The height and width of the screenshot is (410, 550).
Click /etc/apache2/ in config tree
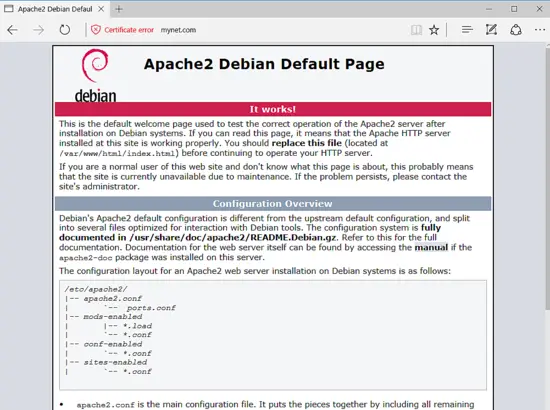pos(96,289)
